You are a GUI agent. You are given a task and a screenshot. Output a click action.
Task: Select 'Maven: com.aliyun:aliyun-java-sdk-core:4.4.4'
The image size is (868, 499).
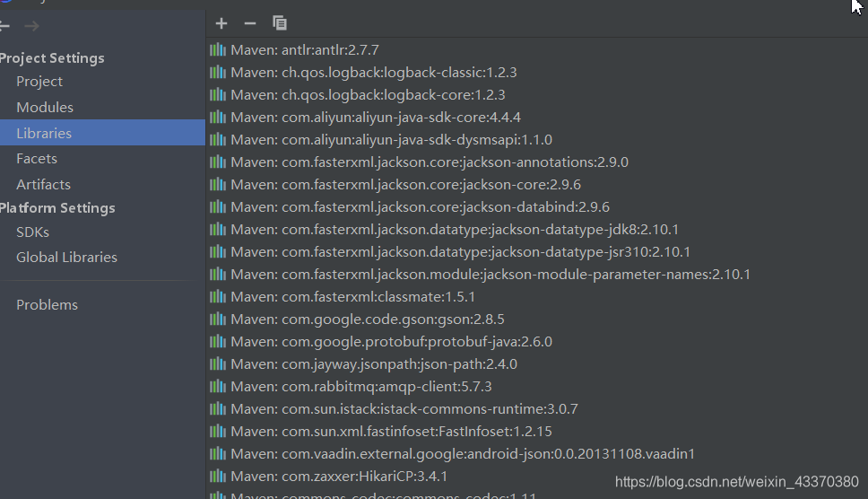click(376, 117)
